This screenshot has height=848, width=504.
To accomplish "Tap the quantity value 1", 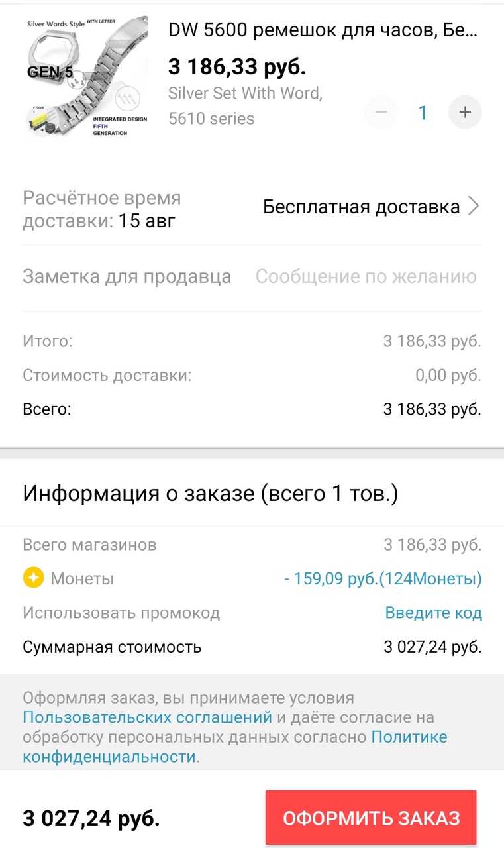I will point(423,113).
